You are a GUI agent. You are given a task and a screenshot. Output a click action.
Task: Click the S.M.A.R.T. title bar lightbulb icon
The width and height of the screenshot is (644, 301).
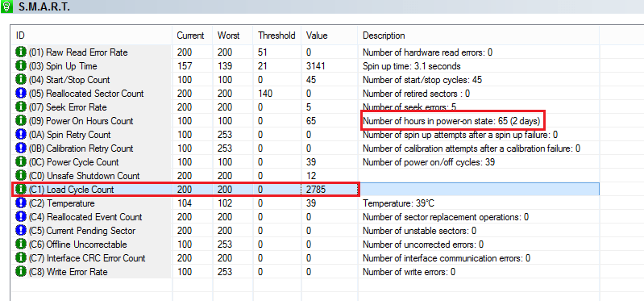(7, 7)
